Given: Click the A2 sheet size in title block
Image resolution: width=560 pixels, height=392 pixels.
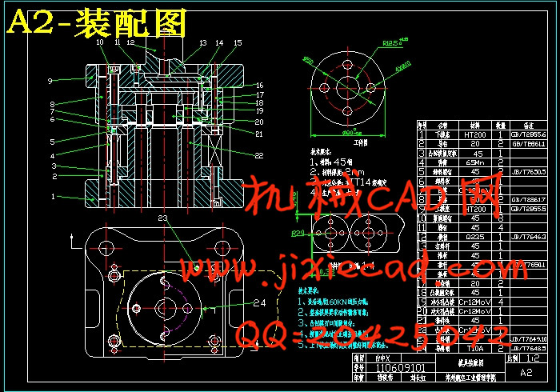Looking at the screenshot, I should pyautogui.click(x=526, y=372).
